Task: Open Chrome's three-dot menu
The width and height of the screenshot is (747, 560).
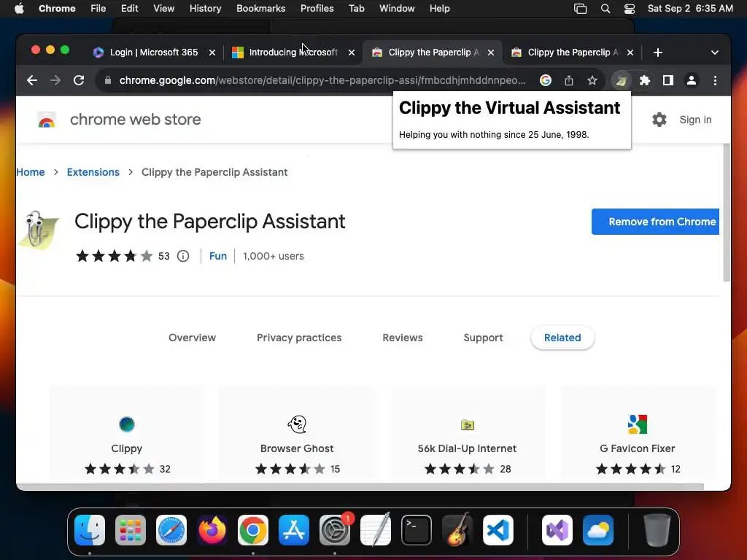Action: [x=715, y=80]
